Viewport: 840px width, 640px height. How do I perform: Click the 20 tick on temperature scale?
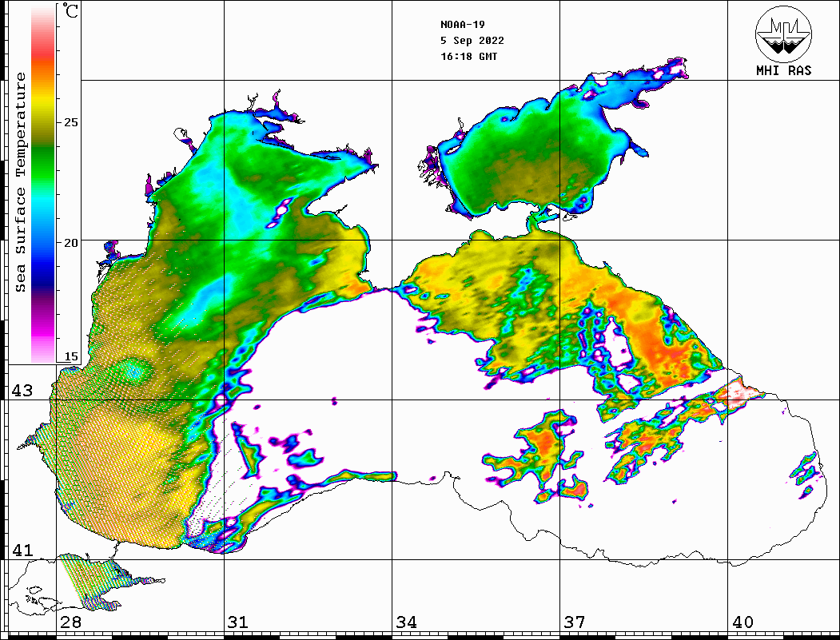[70, 243]
